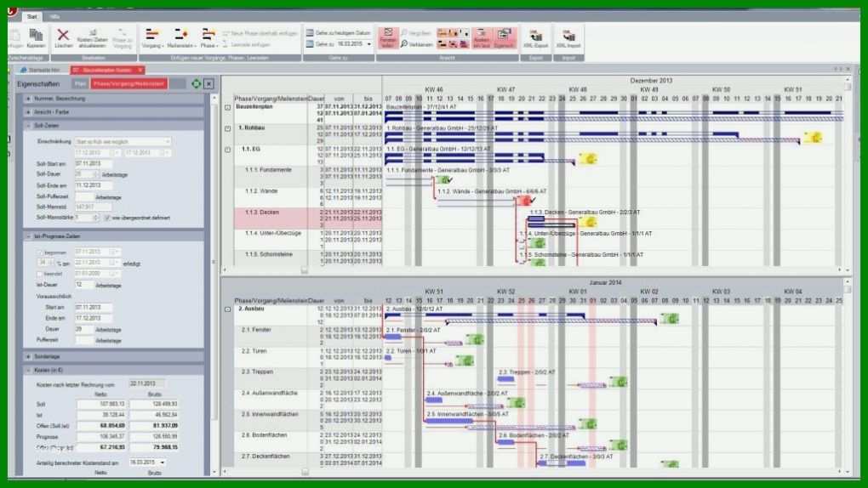Viewport: 868px width, 488px height.
Task: Close the red Bauzeitenplan document tab
Action: (x=140, y=71)
